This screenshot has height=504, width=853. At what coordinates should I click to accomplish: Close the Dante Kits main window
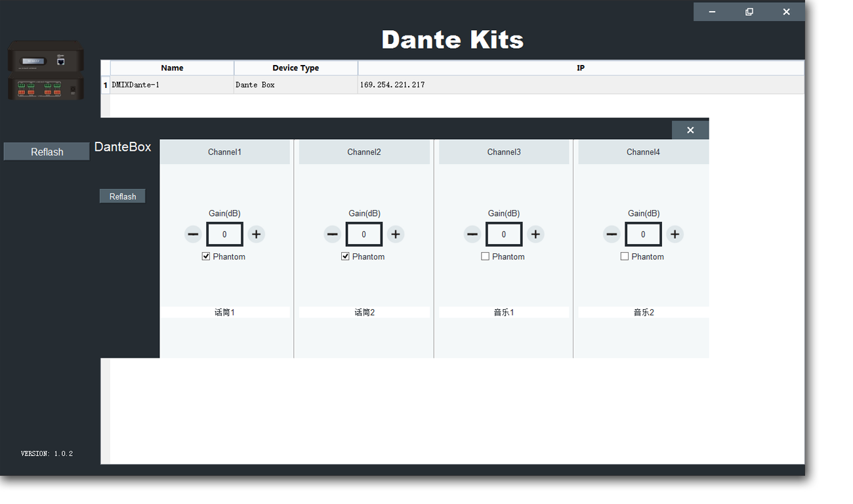[x=786, y=12]
